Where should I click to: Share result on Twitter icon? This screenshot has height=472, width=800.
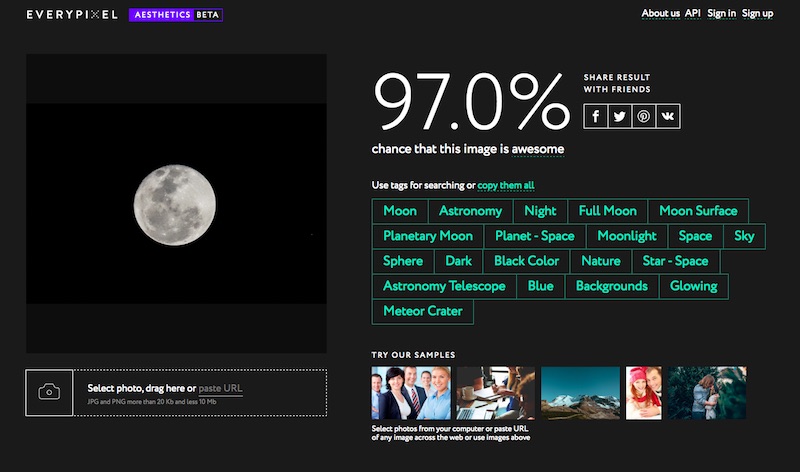pos(620,117)
